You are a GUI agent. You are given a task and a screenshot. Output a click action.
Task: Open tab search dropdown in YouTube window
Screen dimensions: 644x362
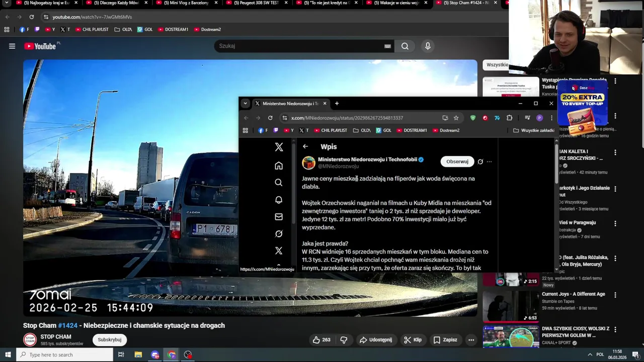tap(7, 3)
